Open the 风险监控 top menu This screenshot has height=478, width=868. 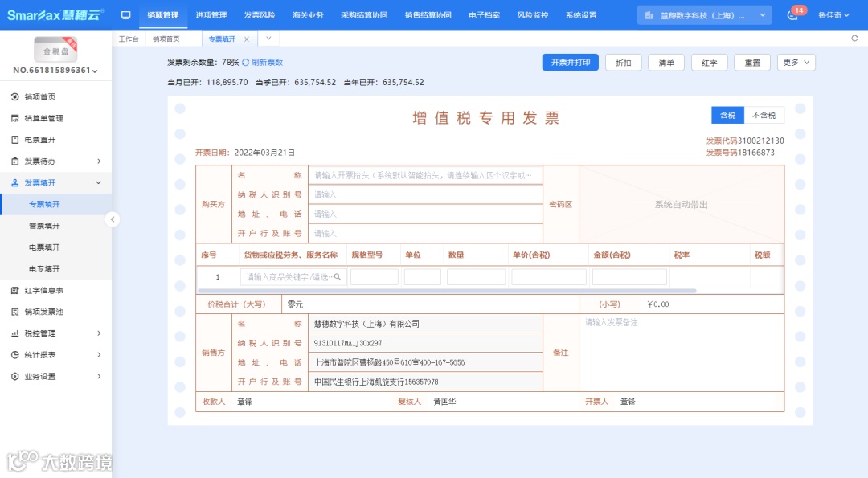point(533,15)
